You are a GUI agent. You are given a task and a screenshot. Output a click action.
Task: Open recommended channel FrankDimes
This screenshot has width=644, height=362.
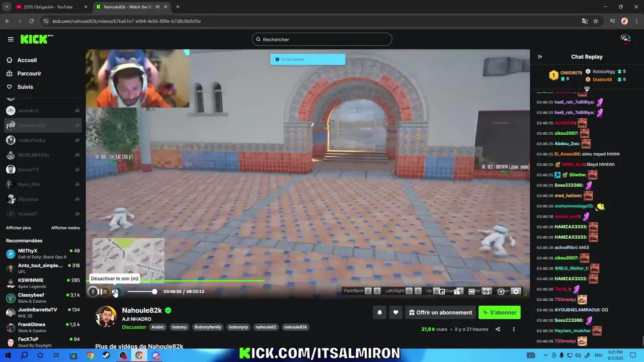point(43,327)
